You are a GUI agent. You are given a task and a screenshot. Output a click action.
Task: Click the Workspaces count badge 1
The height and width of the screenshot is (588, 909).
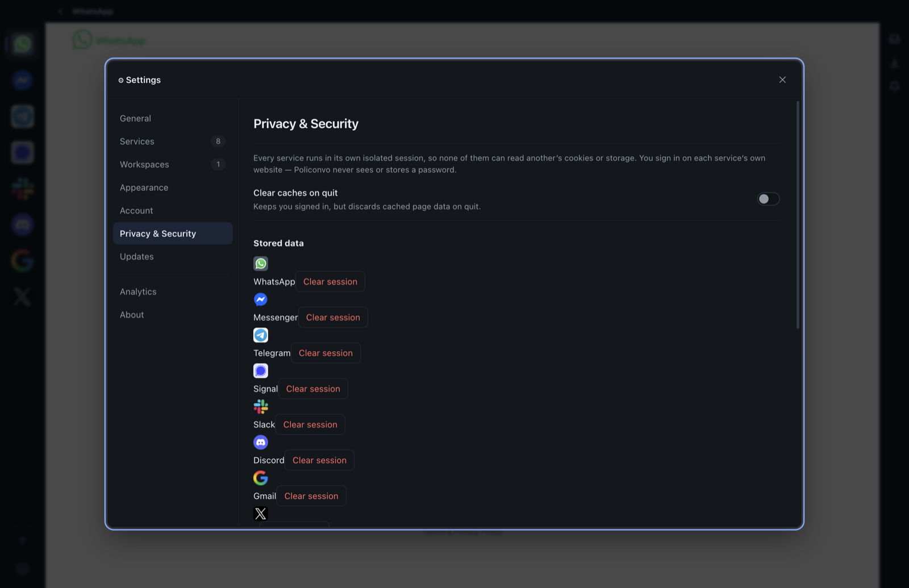[218, 164]
